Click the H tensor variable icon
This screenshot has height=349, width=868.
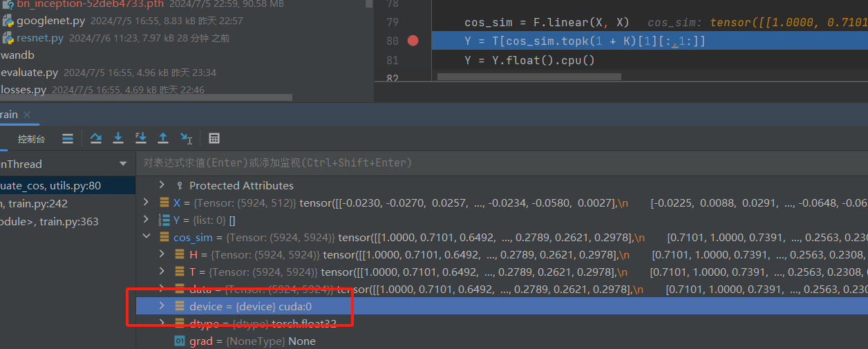pyautogui.click(x=180, y=254)
